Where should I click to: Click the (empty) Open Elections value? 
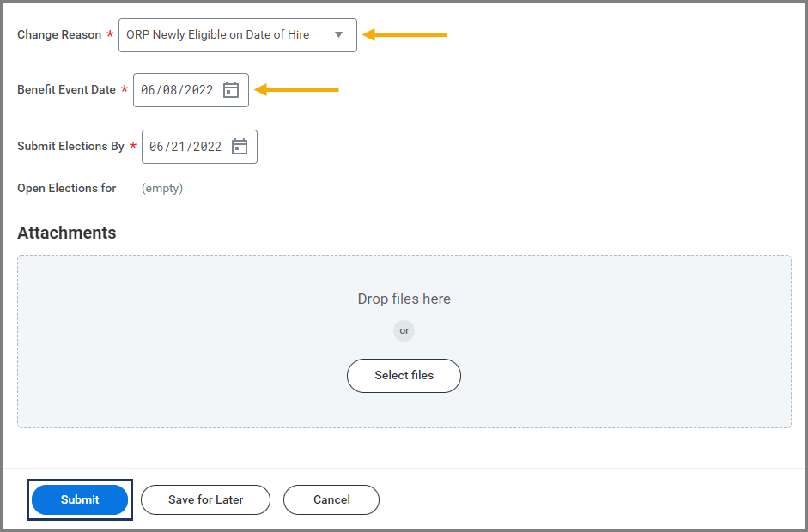pos(162,188)
